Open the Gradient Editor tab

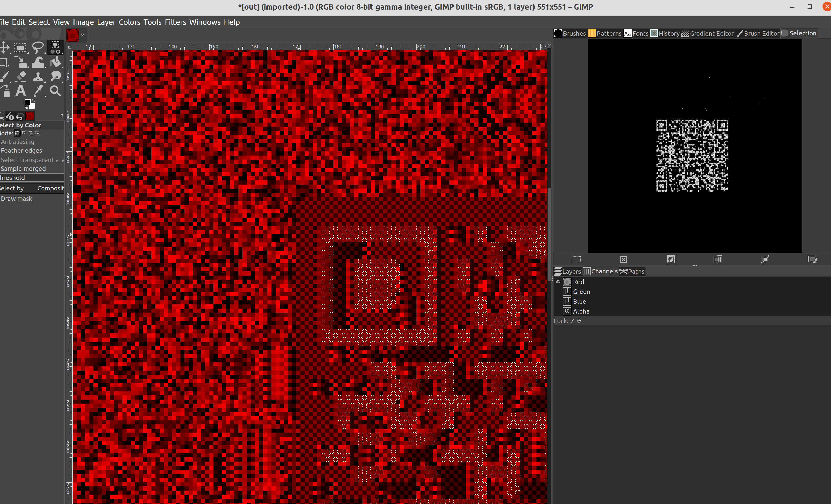click(708, 33)
